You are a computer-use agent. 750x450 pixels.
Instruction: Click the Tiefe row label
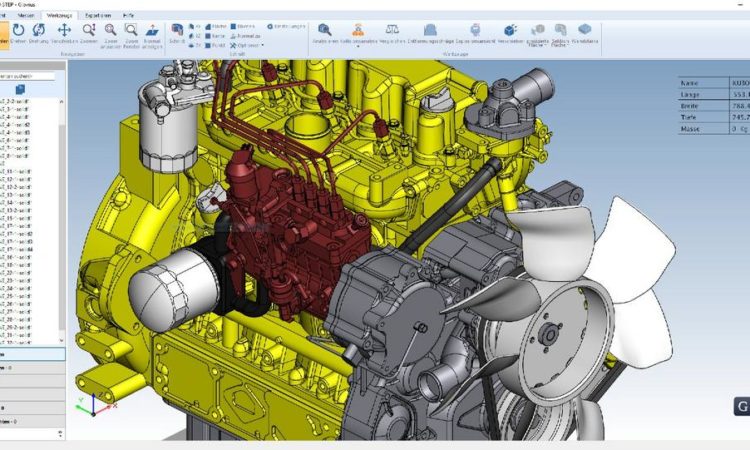pos(688,117)
